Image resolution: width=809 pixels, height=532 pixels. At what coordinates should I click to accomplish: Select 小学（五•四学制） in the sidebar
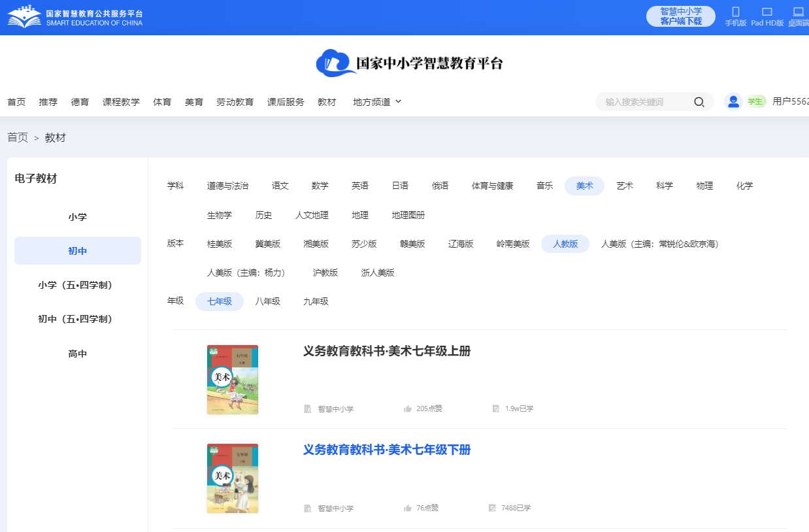click(x=78, y=285)
